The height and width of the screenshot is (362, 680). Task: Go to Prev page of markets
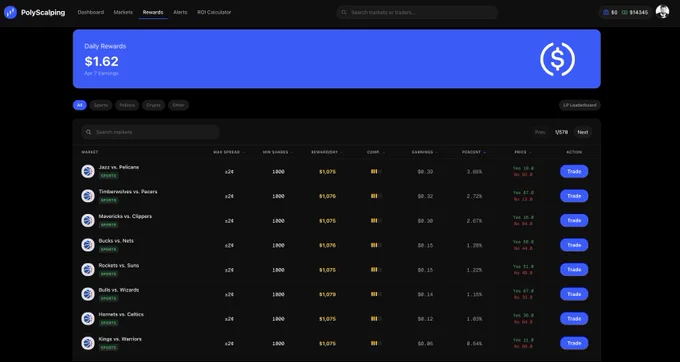point(540,132)
